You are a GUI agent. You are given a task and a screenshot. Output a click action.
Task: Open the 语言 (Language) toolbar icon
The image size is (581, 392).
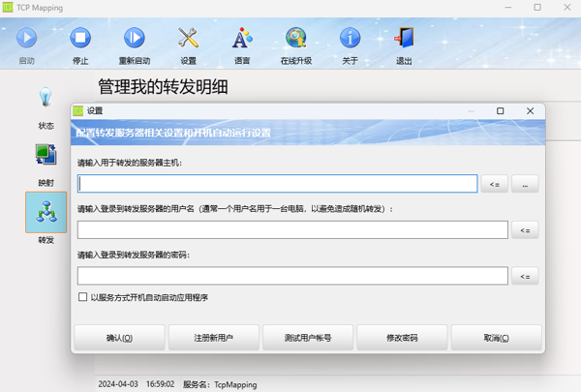242,39
